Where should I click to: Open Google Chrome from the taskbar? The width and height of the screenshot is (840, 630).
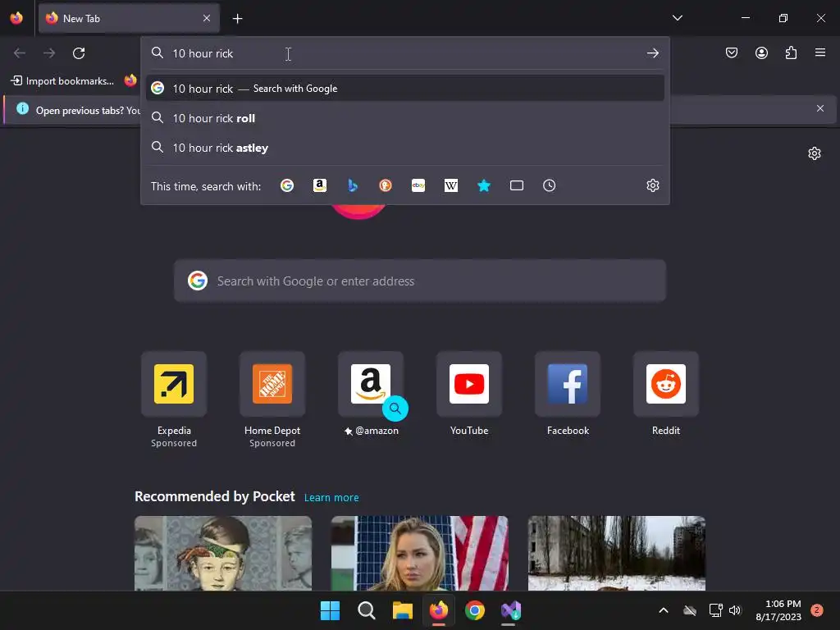[x=475, y=610]
